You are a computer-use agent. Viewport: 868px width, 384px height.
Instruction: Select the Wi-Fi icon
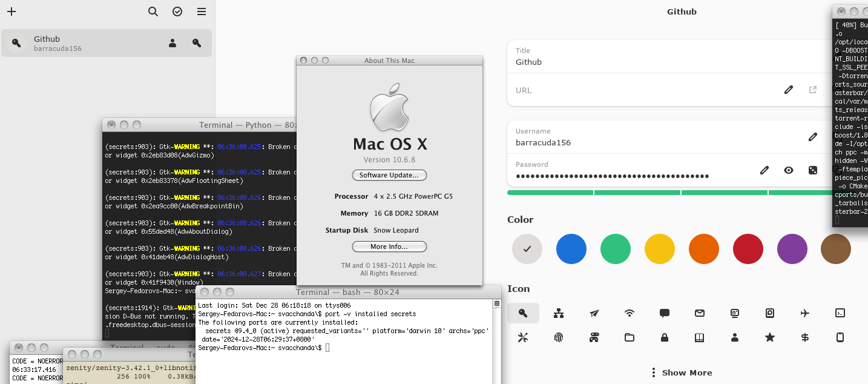coord(630,313)
